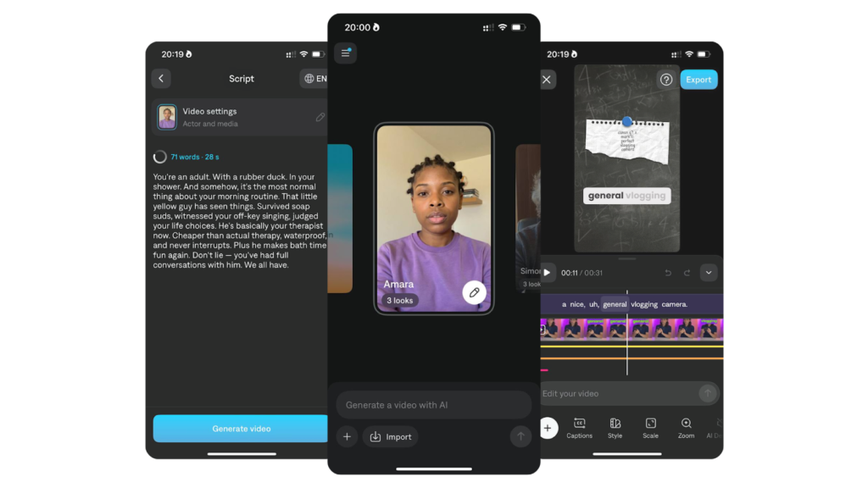Click the Generate video button

[x=241, y=429]
